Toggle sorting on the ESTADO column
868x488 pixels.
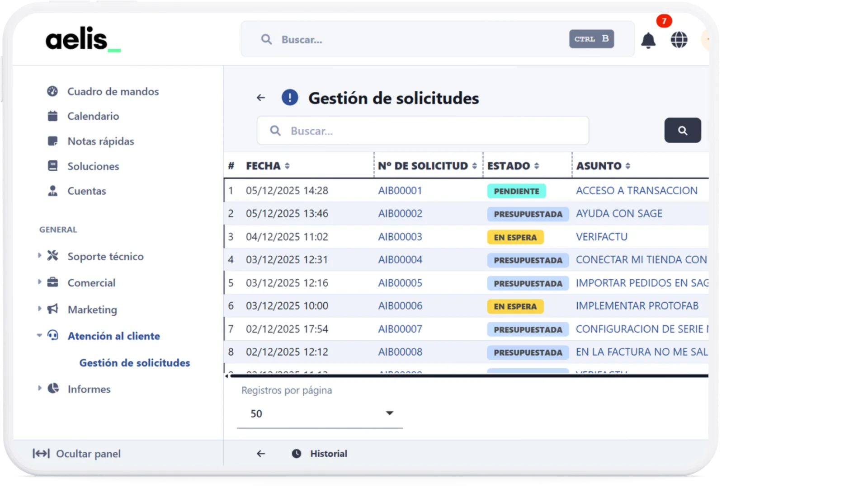pyautogui.click(x=537, y=165)
